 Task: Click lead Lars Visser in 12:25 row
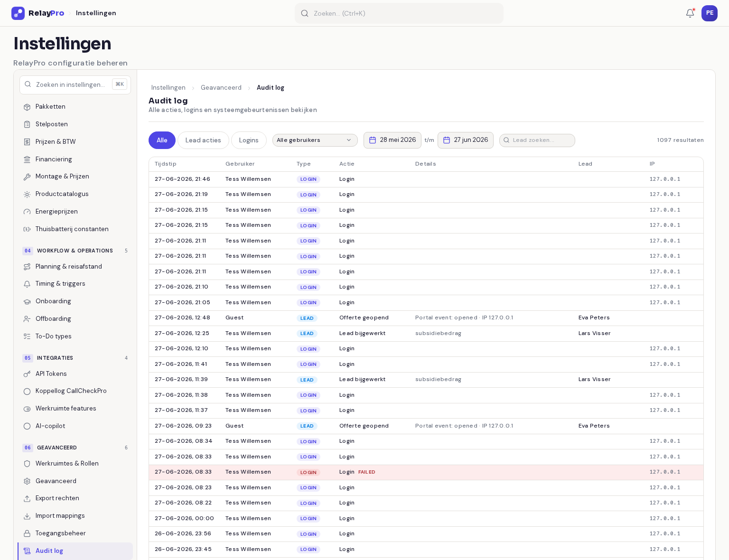(x=595, y=334)
